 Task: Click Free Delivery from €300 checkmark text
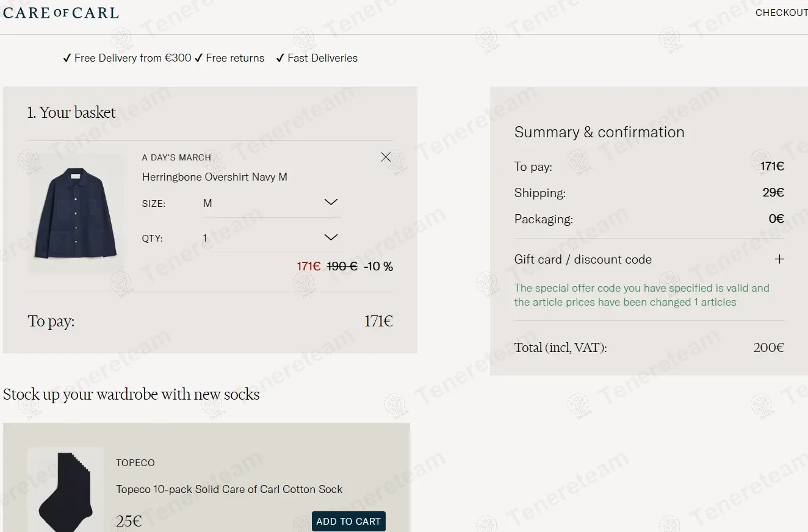click(x=127, y=58)
